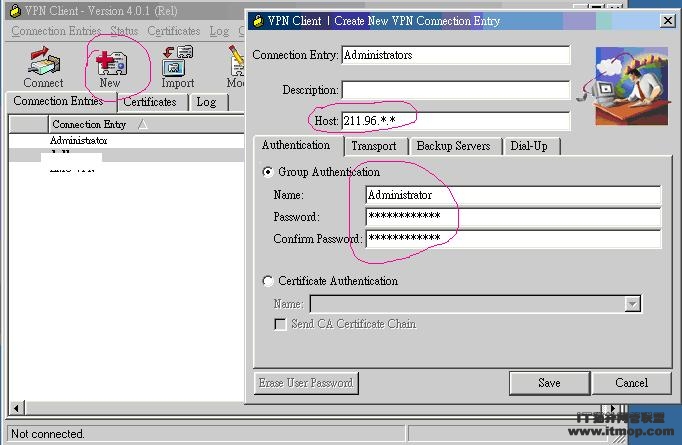682x445 pixels.
Task: Select the Administrator row in connection list
Action: click(126, 141)
